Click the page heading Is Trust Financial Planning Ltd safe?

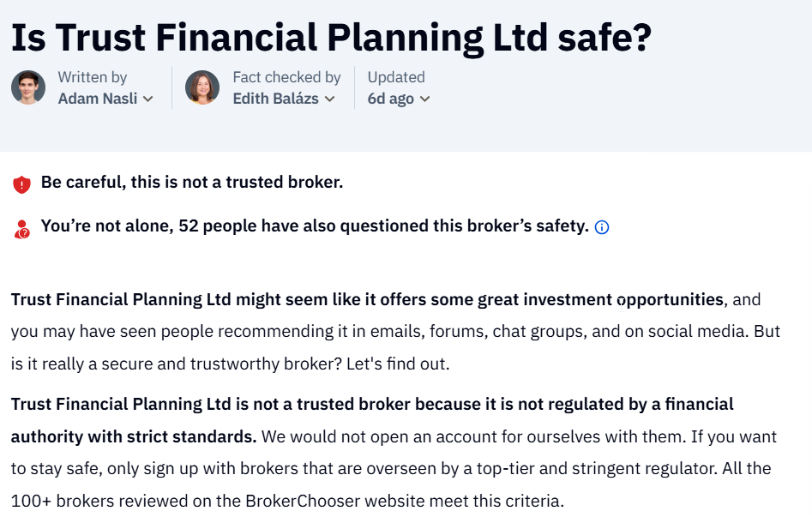click(331, 38)
